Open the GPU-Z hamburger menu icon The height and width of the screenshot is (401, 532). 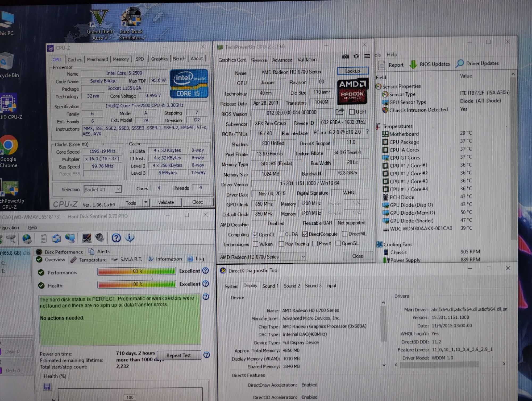click(x=367, y=56)
